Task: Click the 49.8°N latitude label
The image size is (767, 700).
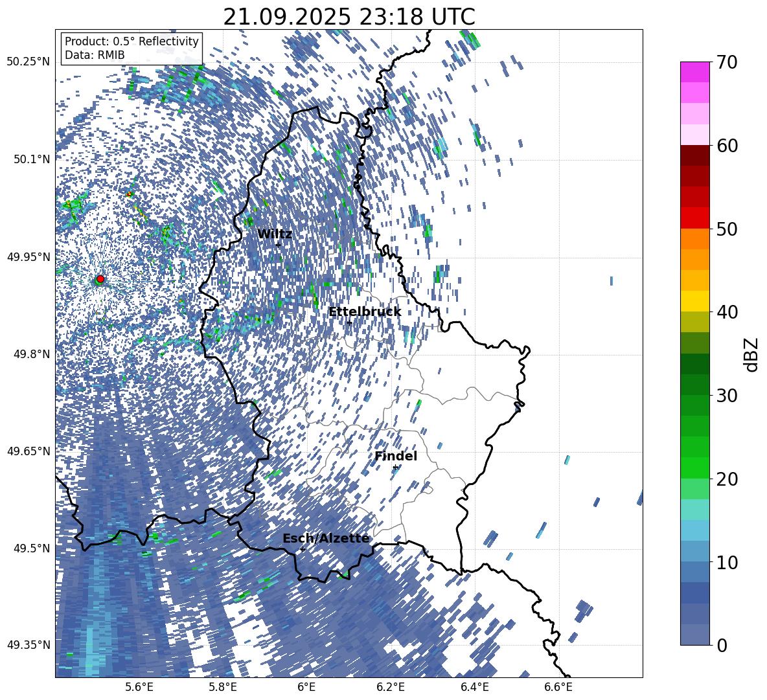Action: (x=31, y=354)
